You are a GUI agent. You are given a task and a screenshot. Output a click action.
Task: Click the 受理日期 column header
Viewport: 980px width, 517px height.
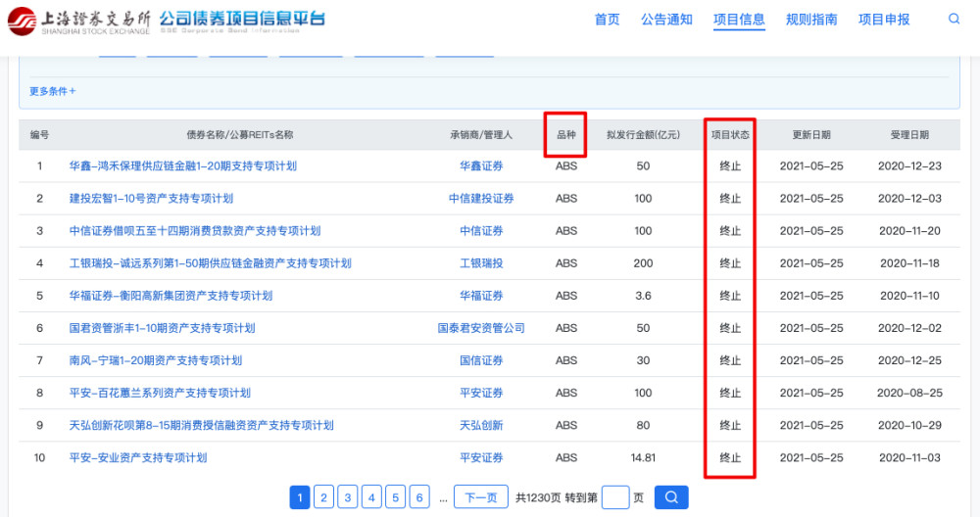coord(909,135)
